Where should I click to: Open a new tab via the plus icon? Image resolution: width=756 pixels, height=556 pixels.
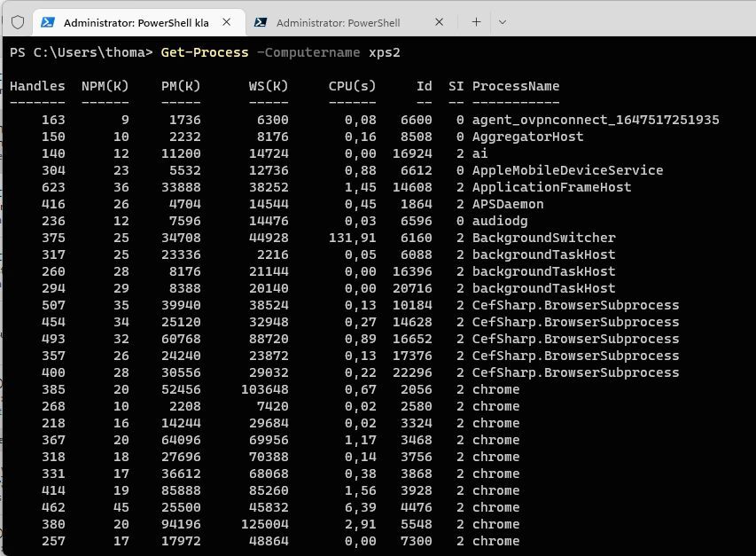[477, 21]
